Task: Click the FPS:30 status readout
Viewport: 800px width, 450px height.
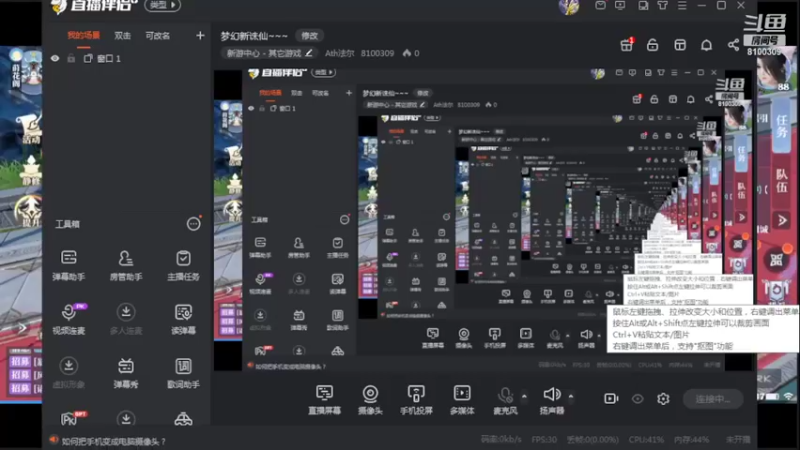Action: tap(544, 439)
